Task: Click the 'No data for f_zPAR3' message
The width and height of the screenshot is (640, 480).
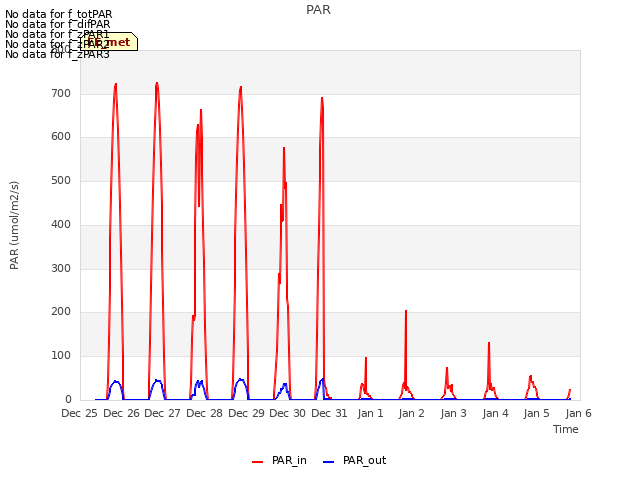Action: [58, 54]
